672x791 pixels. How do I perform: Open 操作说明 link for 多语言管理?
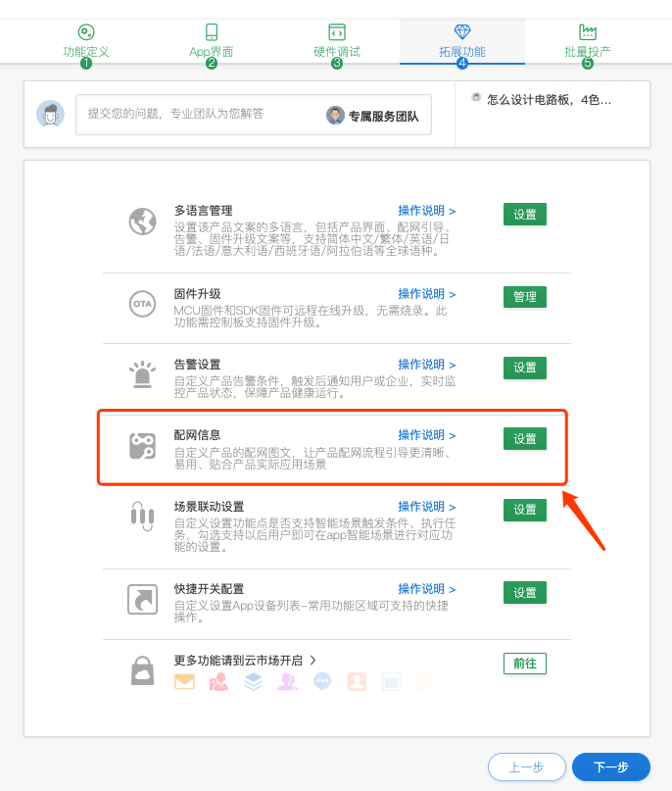click(426, 211)
